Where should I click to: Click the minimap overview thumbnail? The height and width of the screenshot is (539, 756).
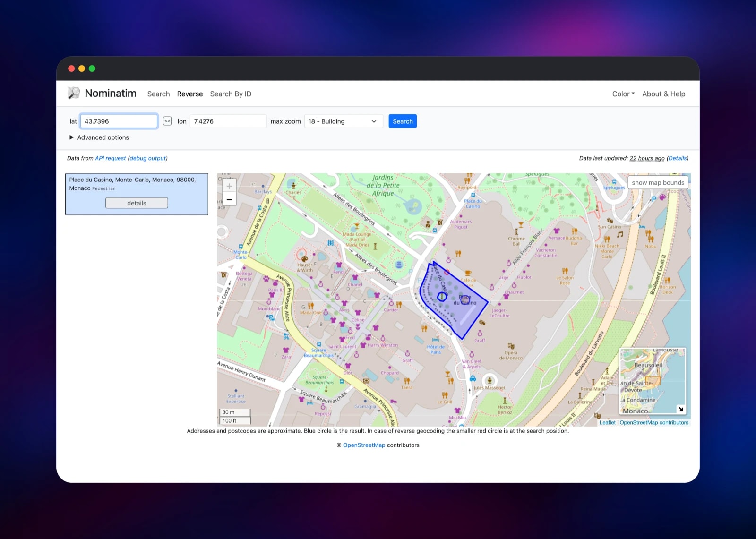[653, 381]
